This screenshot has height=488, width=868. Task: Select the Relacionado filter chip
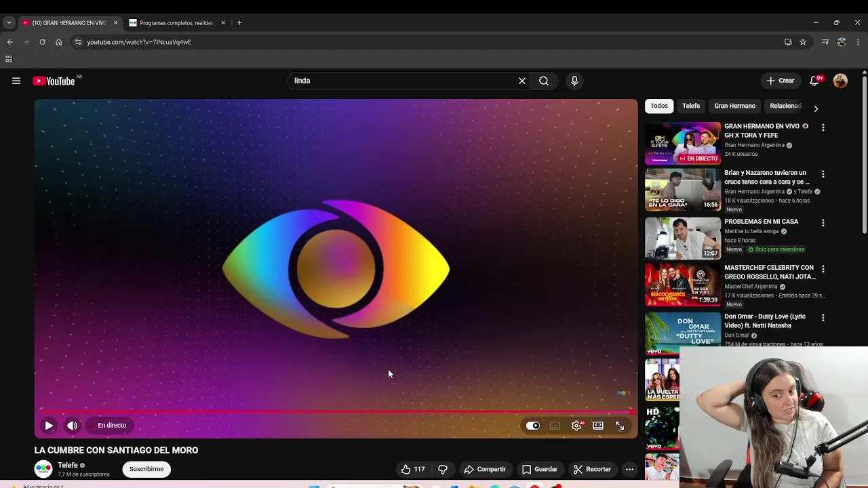point(785,106)
